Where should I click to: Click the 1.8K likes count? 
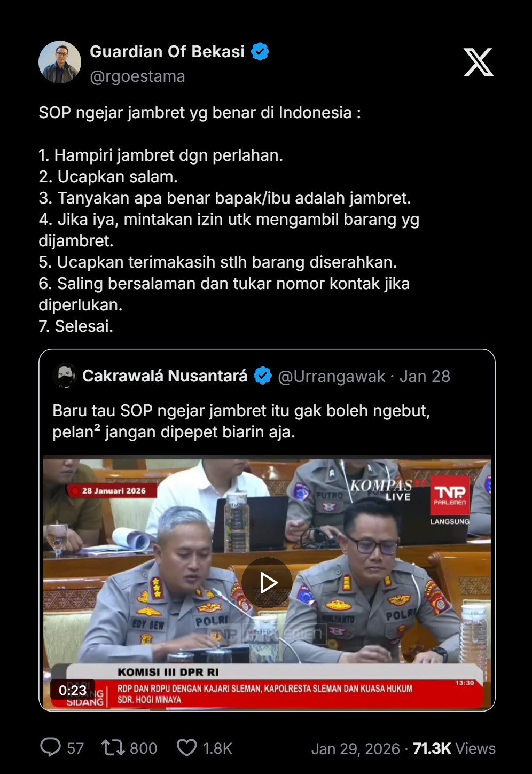(x=217, y=748)
